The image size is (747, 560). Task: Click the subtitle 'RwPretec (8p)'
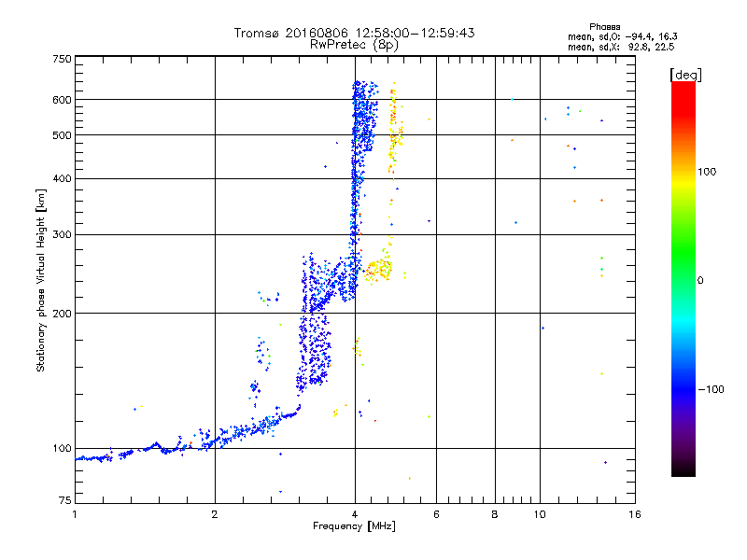(354, 45)
